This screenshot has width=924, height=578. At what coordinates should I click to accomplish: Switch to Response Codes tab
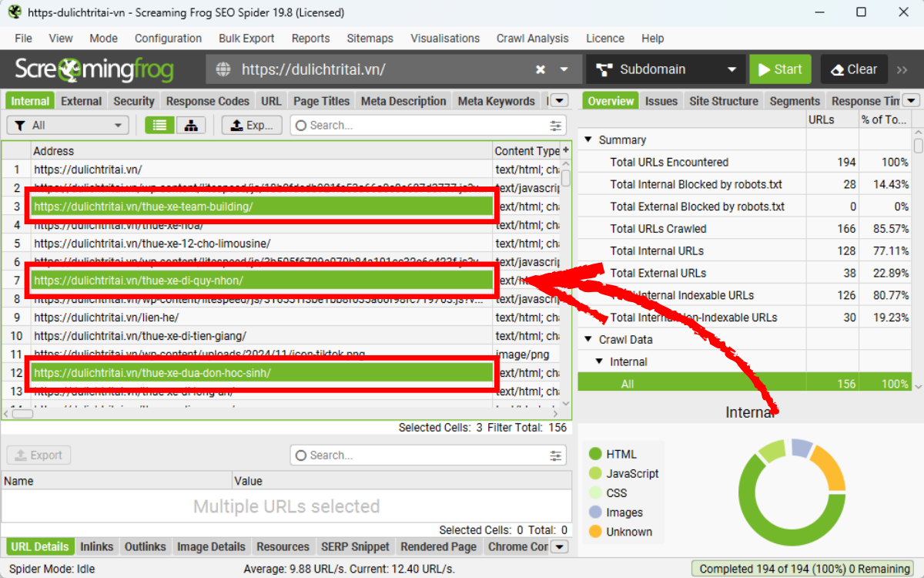(207, 101)
